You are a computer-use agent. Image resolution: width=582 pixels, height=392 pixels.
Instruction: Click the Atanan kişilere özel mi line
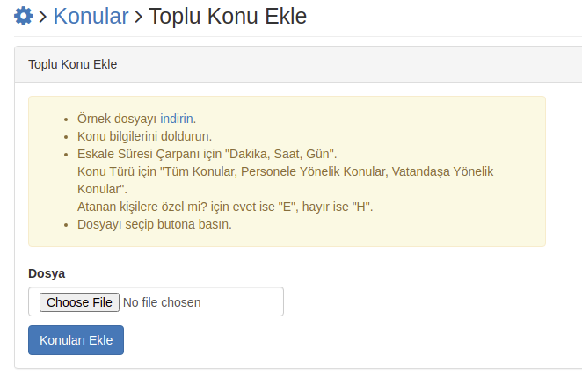[x=225, y=207]
